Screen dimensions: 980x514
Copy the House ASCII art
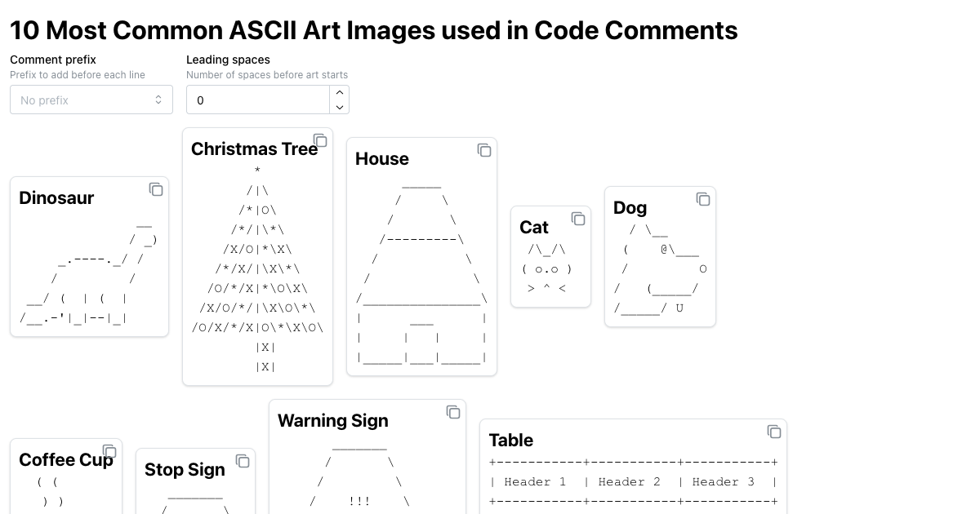[x=484, y=150]
